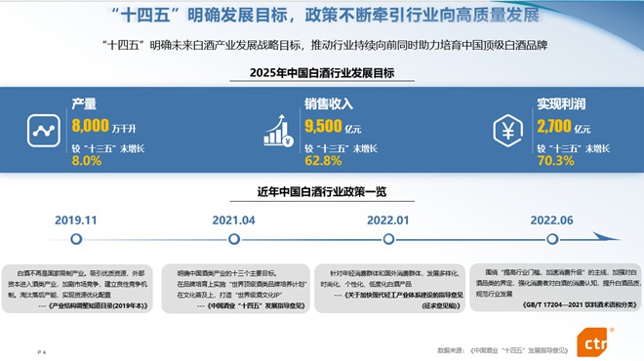Click the data source citation text
The height and width of the screenshot is (361, 644).
click(x=503, y=350)
